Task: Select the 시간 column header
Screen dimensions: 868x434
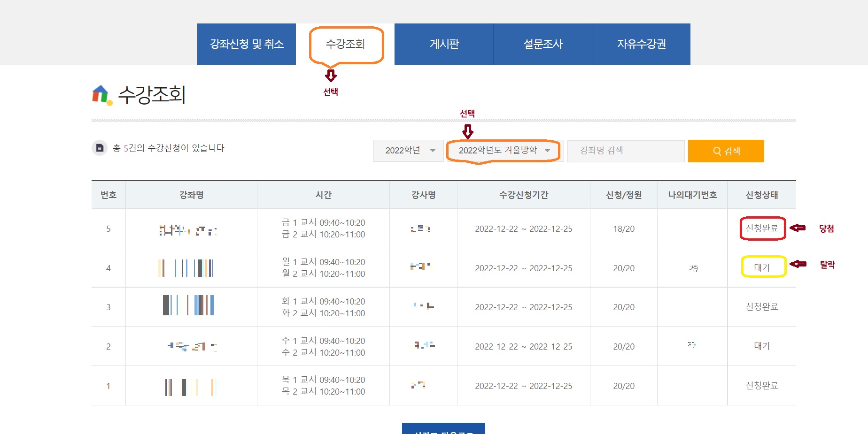Action: [x=323, y=195]
